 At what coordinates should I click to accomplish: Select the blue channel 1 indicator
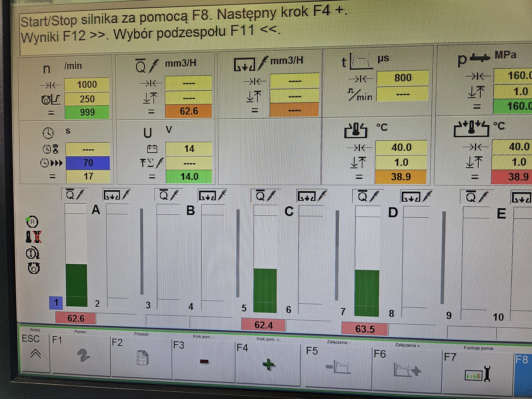pos(56,303)
